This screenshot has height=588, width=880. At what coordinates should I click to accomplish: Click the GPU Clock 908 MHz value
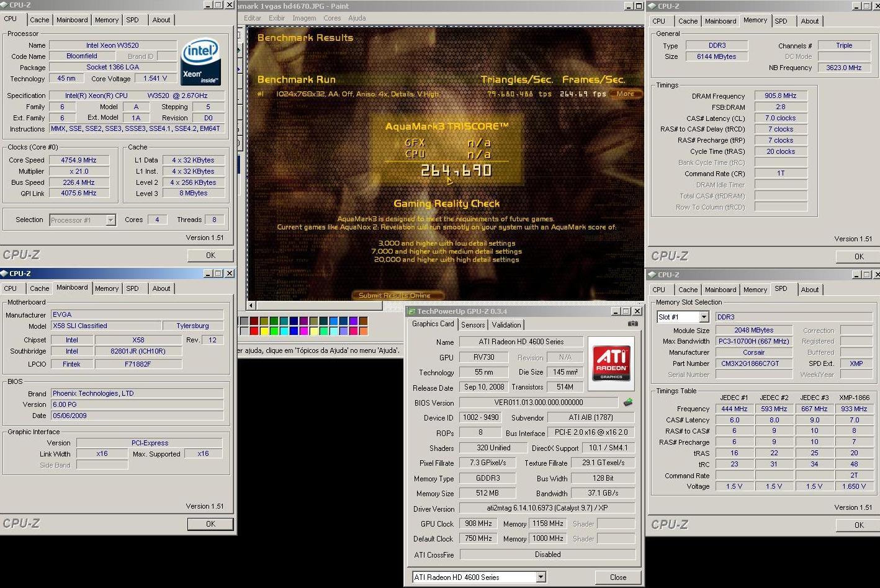pos(478,523)
